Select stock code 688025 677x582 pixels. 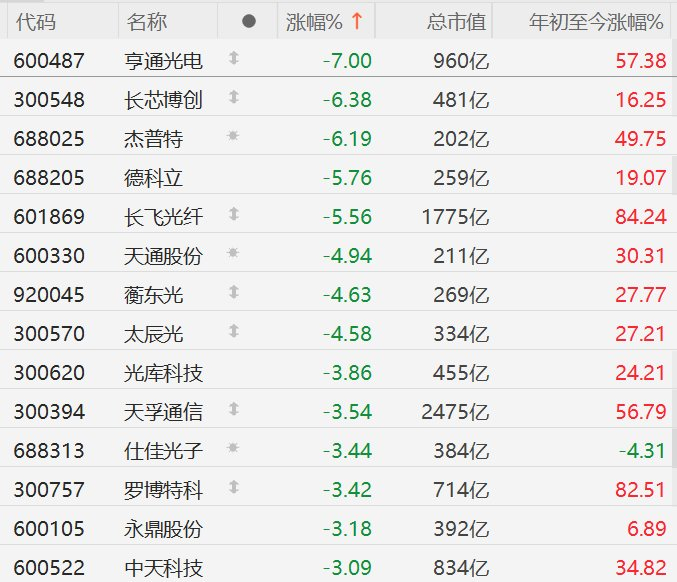[49, 139]
